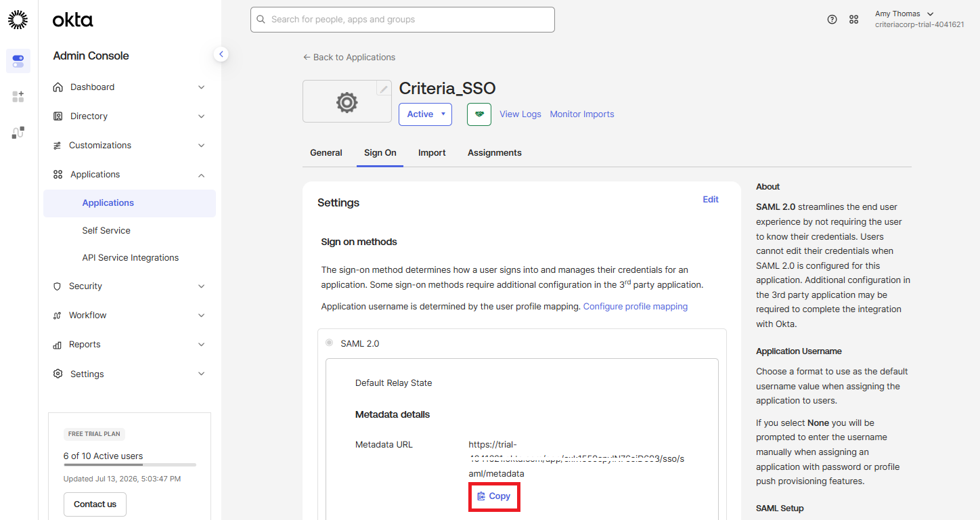
Task: Open the four-square app launcher icon
Action: tap(854, 20)
